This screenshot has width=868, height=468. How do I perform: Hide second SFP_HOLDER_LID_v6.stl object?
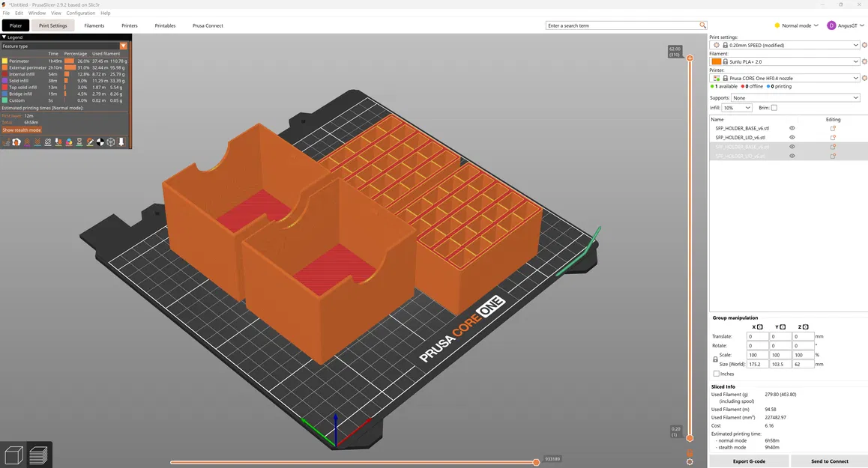[792, 156]
